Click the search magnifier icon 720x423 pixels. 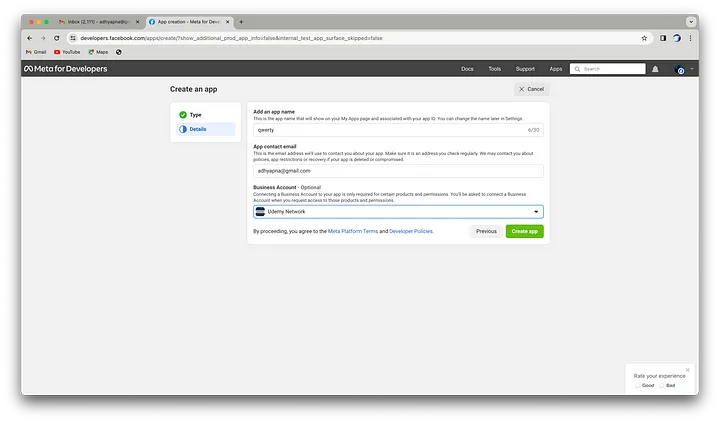[x=577, y=69]
